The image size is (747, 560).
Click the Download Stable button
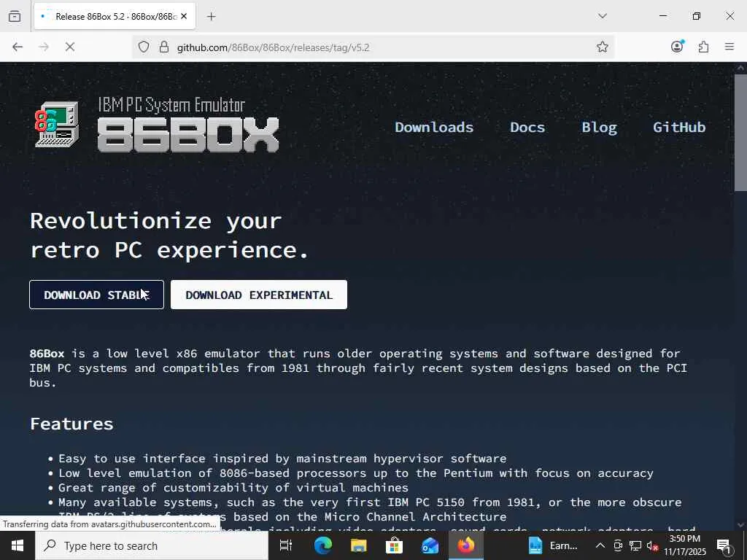click(97, 295)
